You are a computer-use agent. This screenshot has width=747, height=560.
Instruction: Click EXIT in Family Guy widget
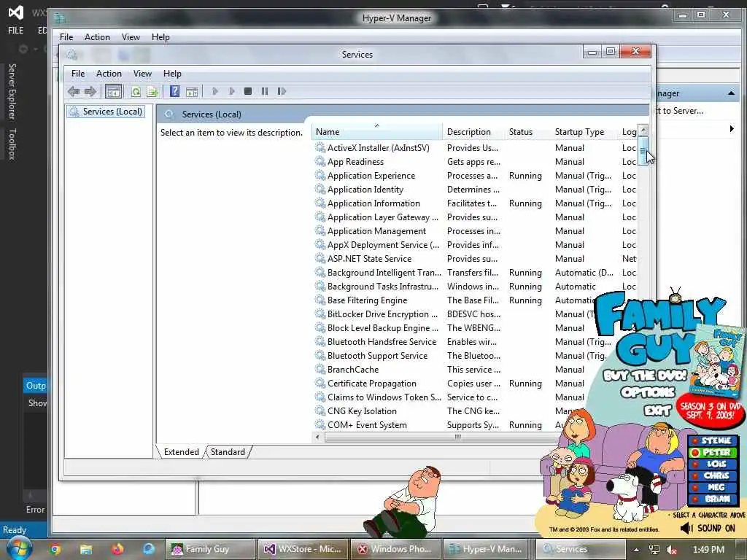click(x=657, y=410)
